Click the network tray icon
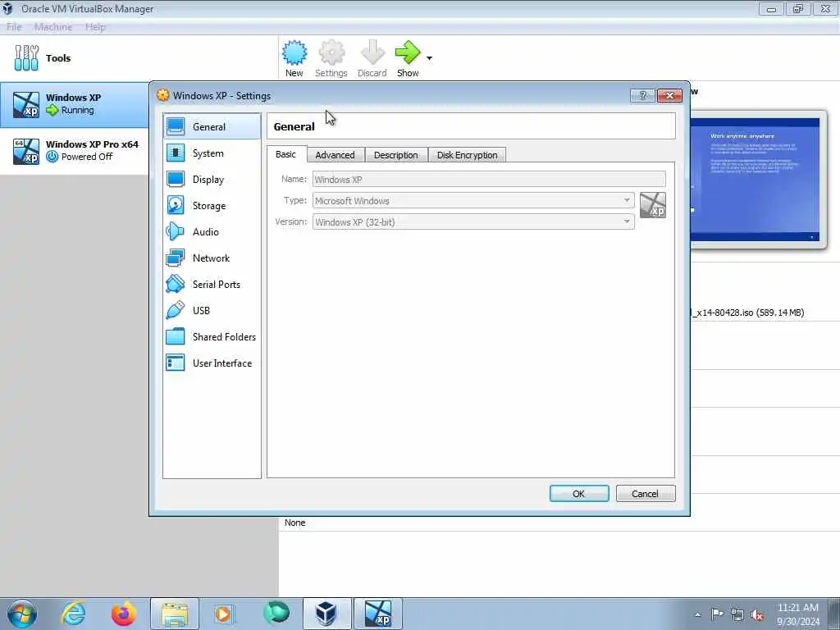This screenshot has width=840, height=630. (x=737, y=614)
